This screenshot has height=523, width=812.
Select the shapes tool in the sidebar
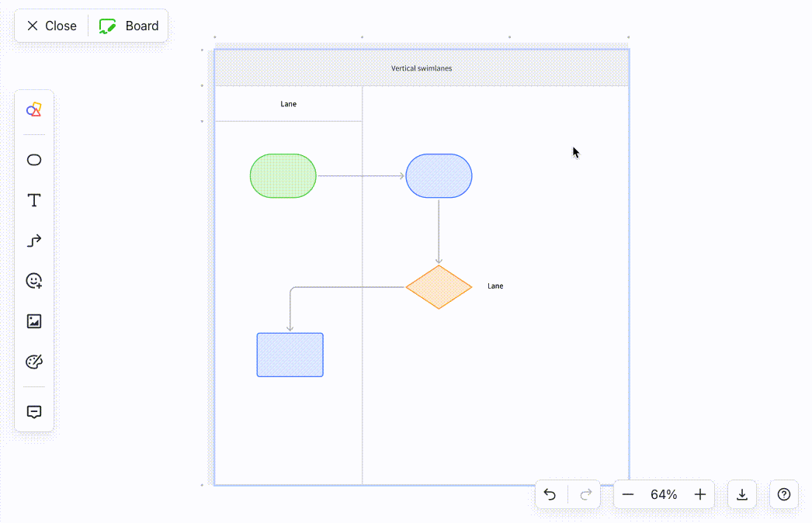(x=33, y=109)
